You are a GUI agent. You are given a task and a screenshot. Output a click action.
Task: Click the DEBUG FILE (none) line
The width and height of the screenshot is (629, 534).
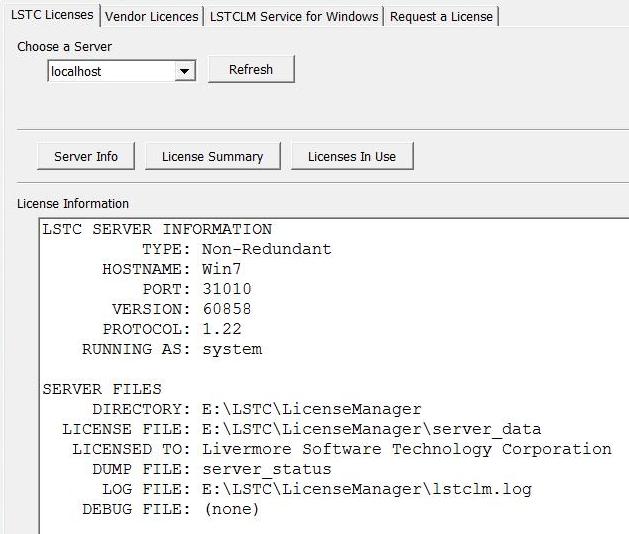(x=170, y=509)
